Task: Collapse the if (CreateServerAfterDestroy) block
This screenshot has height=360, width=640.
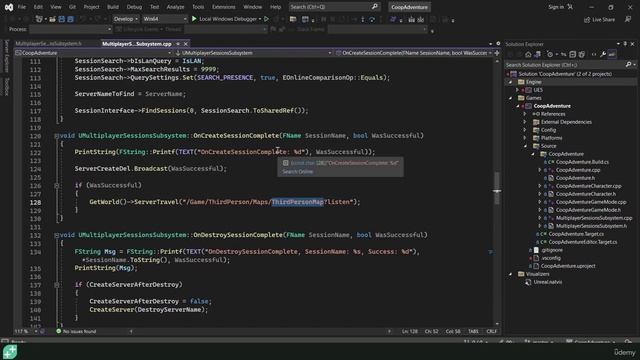Action: 56,285
